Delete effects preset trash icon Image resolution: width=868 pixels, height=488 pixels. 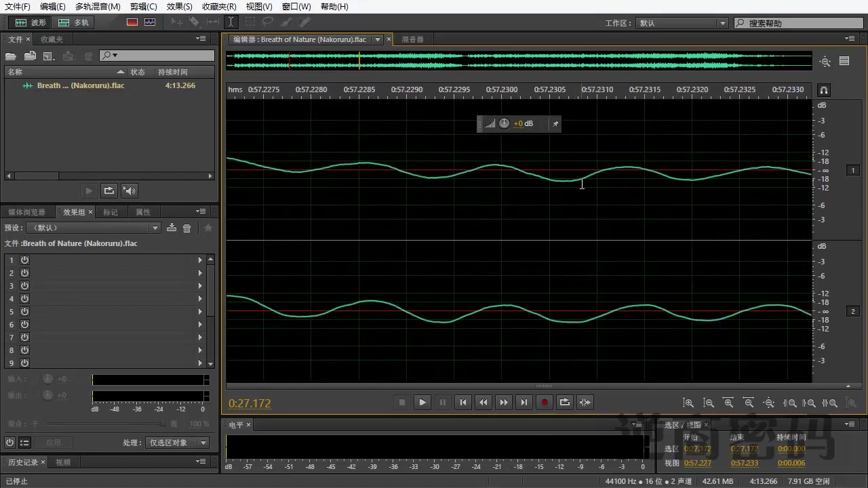click(187, 228)
